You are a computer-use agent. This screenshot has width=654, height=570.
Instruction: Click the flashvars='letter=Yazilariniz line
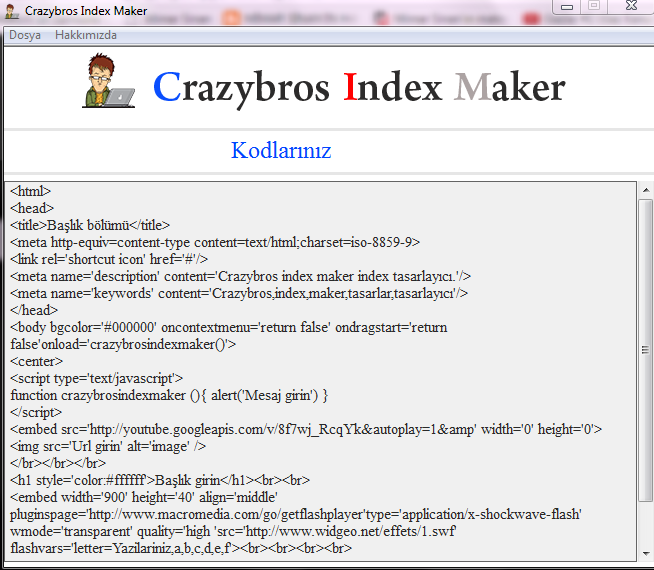181,548
